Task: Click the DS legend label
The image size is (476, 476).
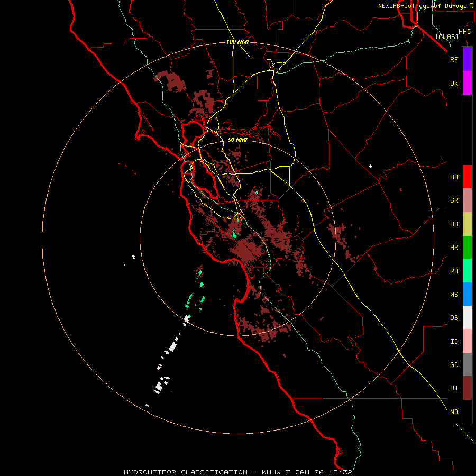Action: 454,318
